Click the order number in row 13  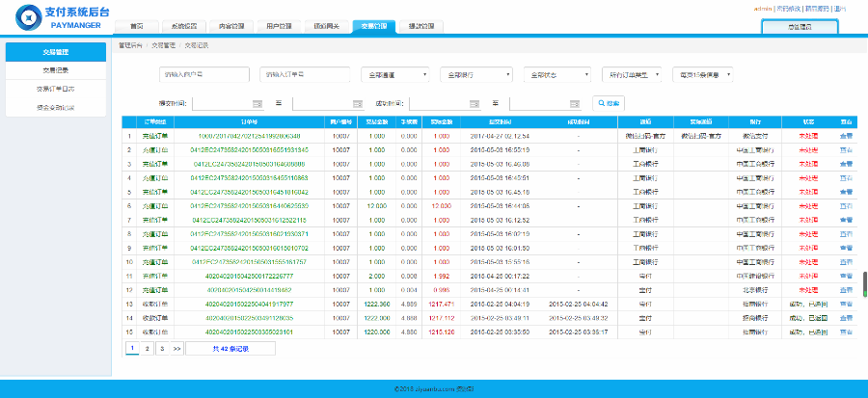(x=249, y=304)
